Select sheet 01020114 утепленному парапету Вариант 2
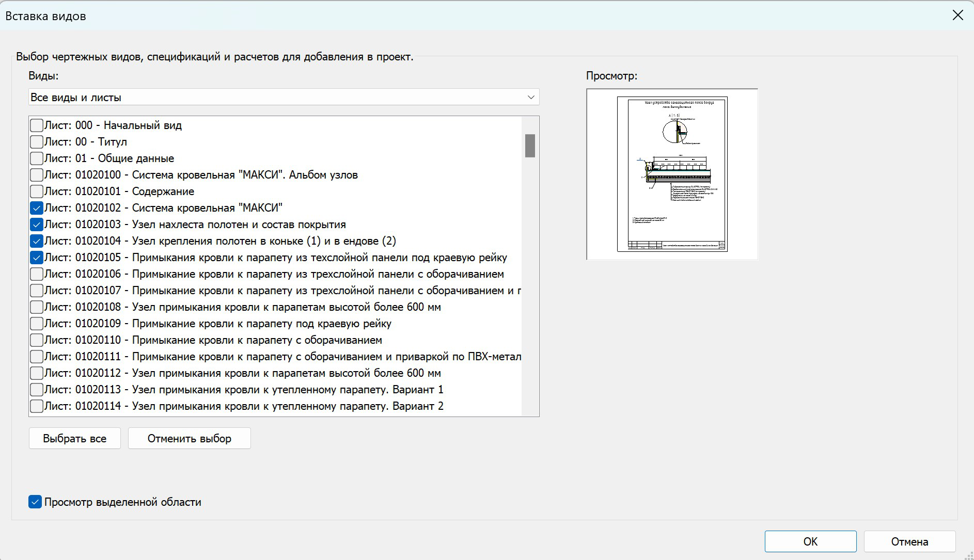This screenshot has height=560, width=974. click(37, 406)
